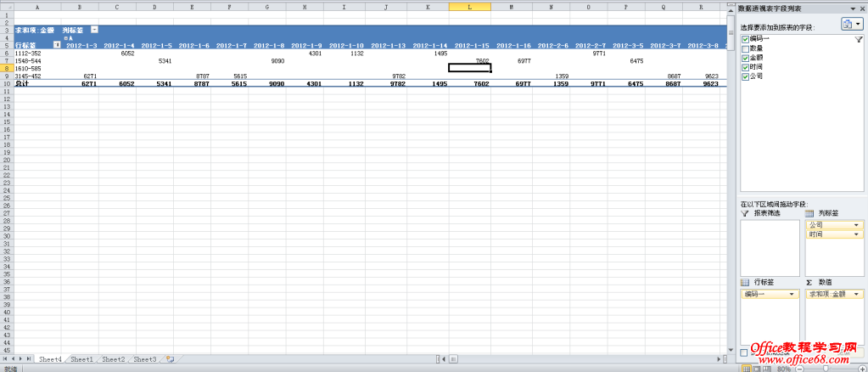Screen dimensions: 868x372
Task: Click value 1359 in row 3145-452
Action: pos(562,76)
